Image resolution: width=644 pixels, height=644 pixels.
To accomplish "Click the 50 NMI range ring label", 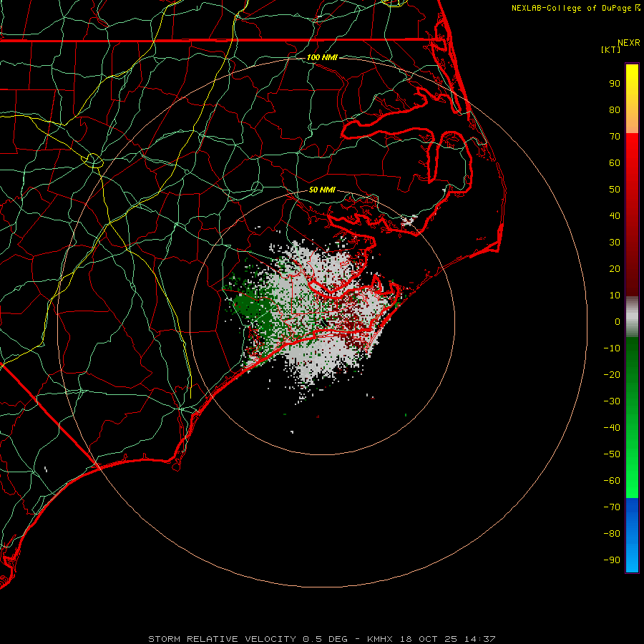I will [x=322, y=190].
